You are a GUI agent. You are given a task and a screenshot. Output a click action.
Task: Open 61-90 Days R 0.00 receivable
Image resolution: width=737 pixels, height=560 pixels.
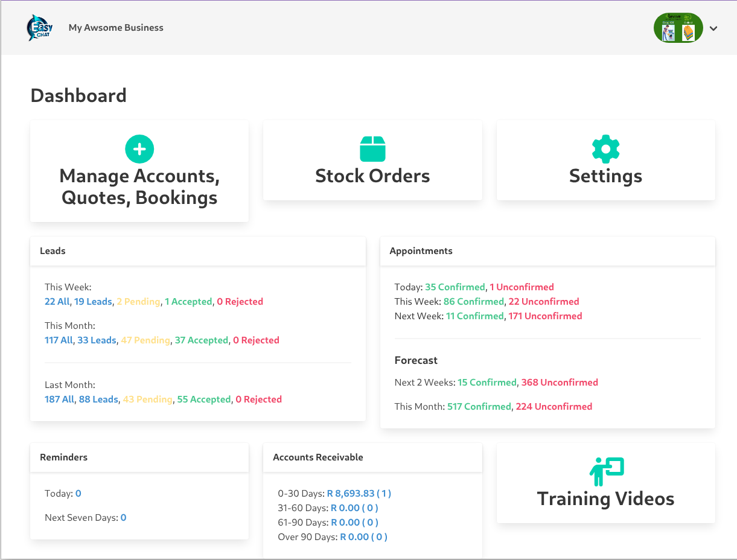[x=355, y=523]
